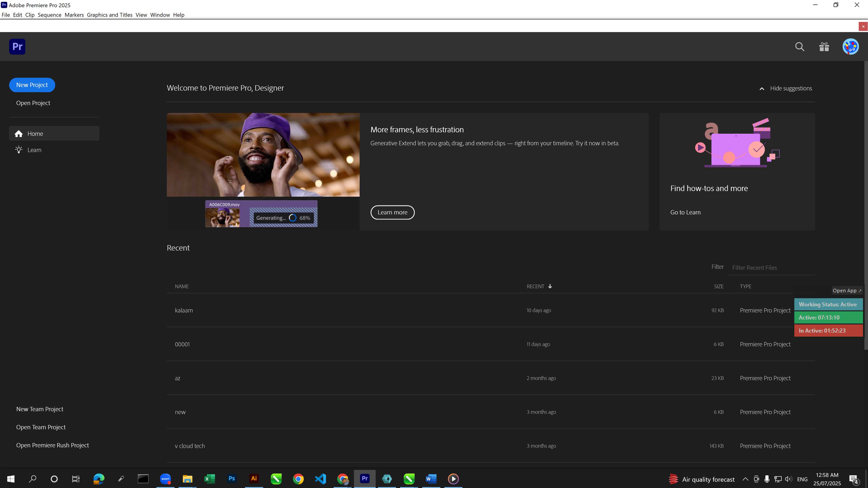868x488 pixels.
Task: Click the microphone tray icon
Action: tap(767, 479)
